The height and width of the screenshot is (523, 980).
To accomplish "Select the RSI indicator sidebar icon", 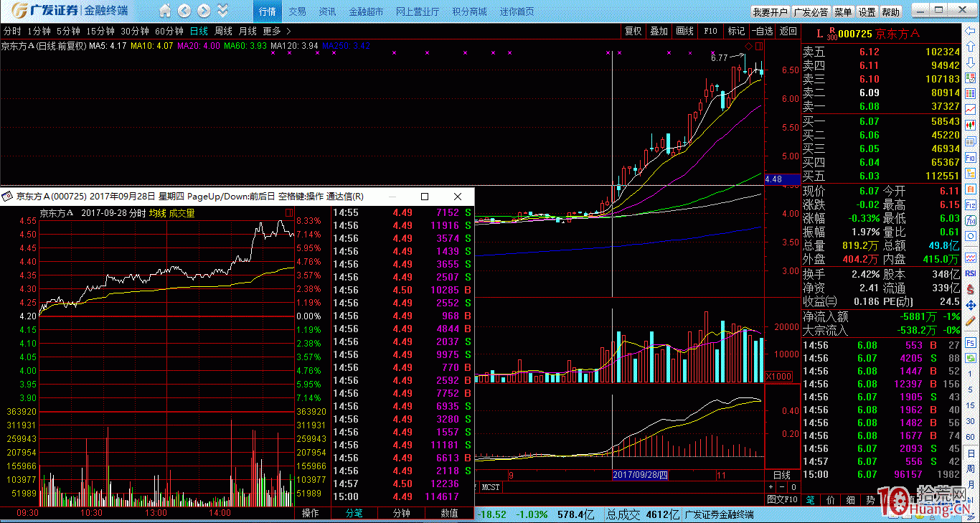I will click(971, 273).
